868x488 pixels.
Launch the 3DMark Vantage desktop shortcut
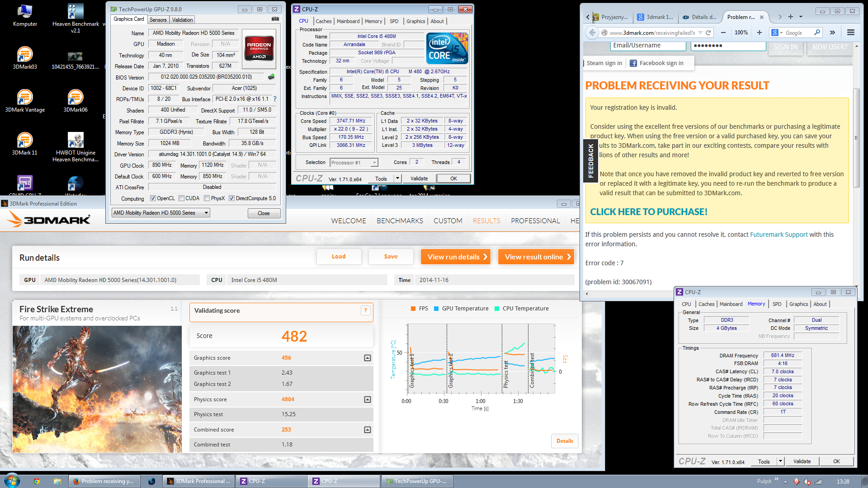click(x=25, y=101)
